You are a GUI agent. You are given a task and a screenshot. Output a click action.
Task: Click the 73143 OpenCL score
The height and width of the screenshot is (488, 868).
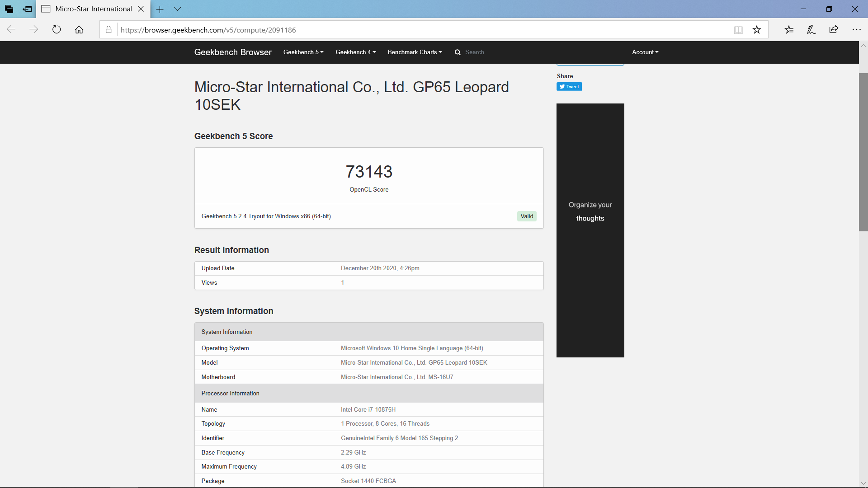coord(369,172)
